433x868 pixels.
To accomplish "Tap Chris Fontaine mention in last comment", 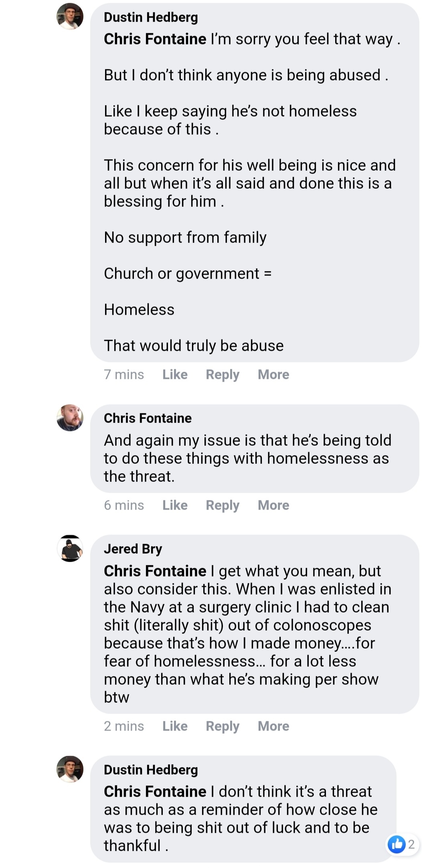I will tap(155, 791).
